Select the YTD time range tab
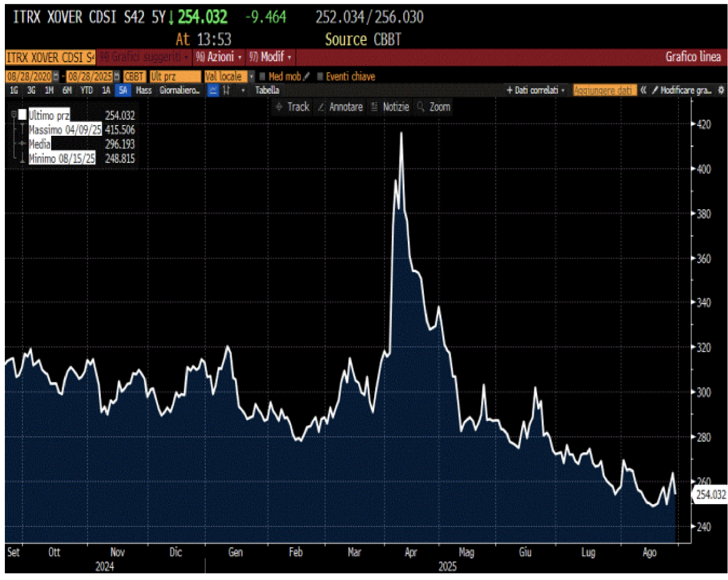Viewport: 728px width, 580px height. click(87, 91)
